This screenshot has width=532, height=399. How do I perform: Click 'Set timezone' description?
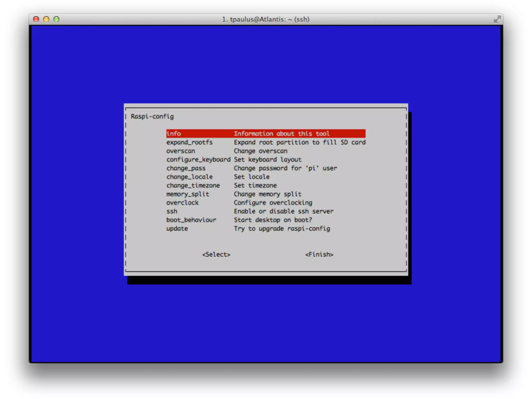click(x=255, y=185)
